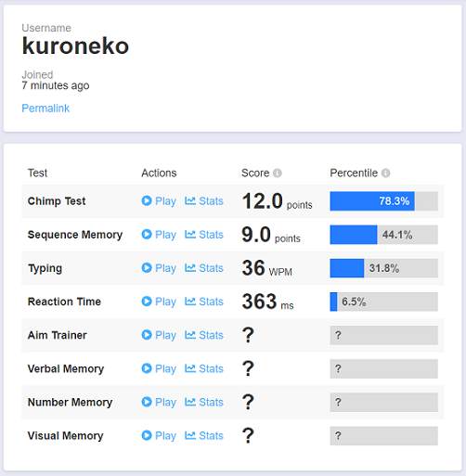Open Stats text link for Typing

[x=211, y=268]
